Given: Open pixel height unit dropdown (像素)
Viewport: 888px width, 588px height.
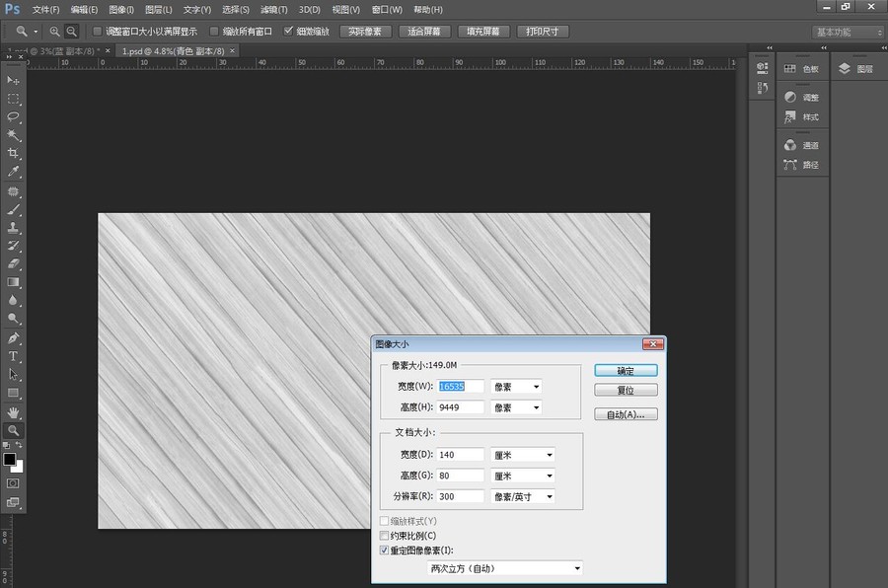Looking at the screenshot, I should pyautogui.click(x=516, y=407).
